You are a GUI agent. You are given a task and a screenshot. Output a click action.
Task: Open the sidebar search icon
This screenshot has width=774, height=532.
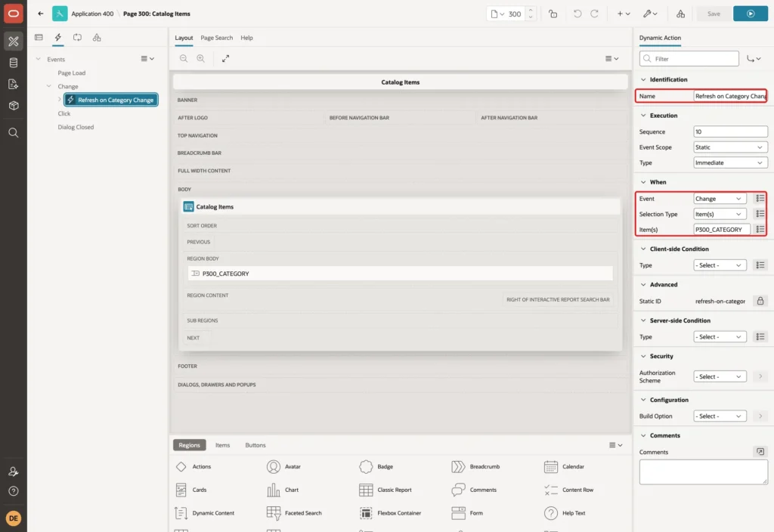[14, 133]
